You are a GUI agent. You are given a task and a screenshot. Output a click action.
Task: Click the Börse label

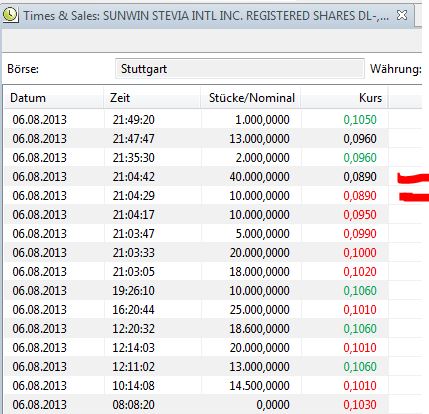(x=23, y=69)
